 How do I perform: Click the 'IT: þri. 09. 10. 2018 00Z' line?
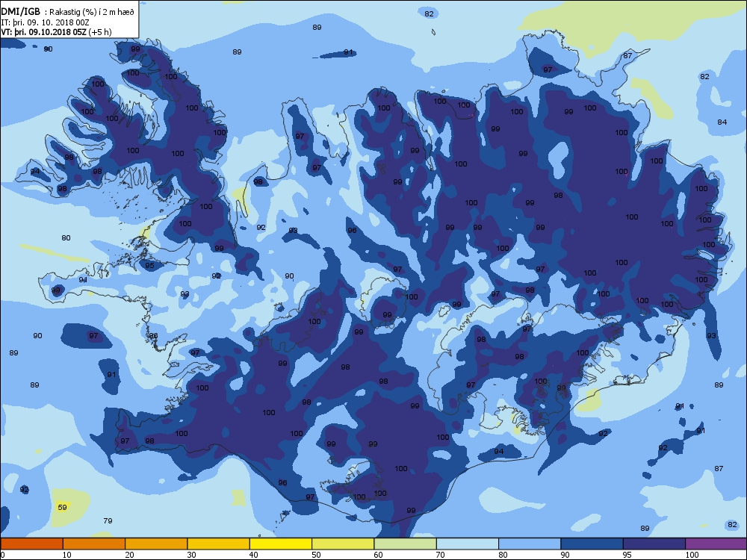click(45, 22)
